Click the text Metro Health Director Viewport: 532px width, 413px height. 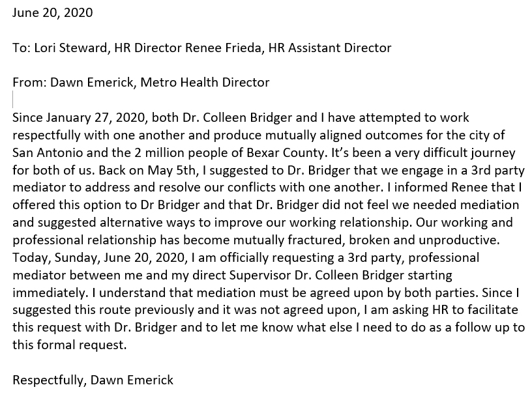(x=205, y=82)
